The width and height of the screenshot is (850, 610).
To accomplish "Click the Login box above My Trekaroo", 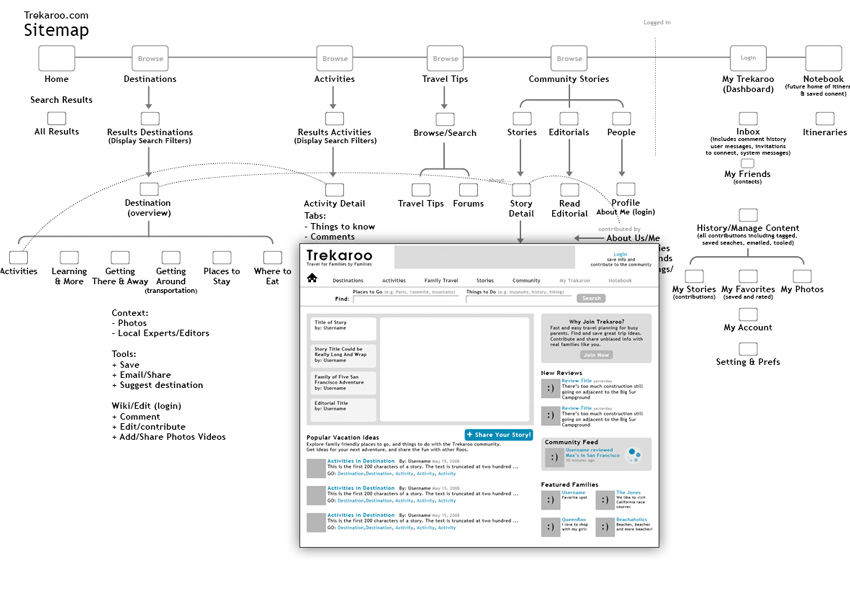I will (x=748, y=58).
